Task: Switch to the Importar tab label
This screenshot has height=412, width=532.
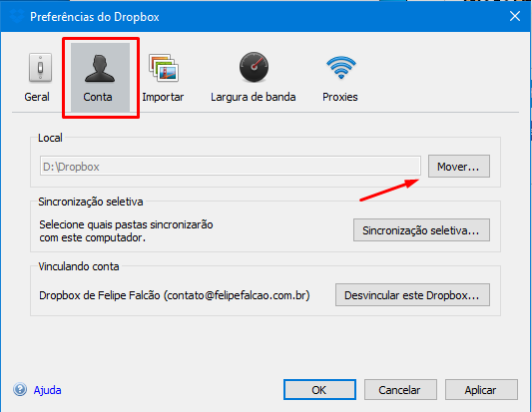Action: click(x=163, y=97)
